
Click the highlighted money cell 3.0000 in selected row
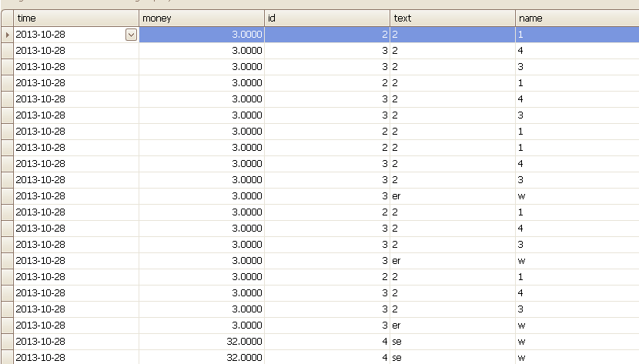point(202,35)
